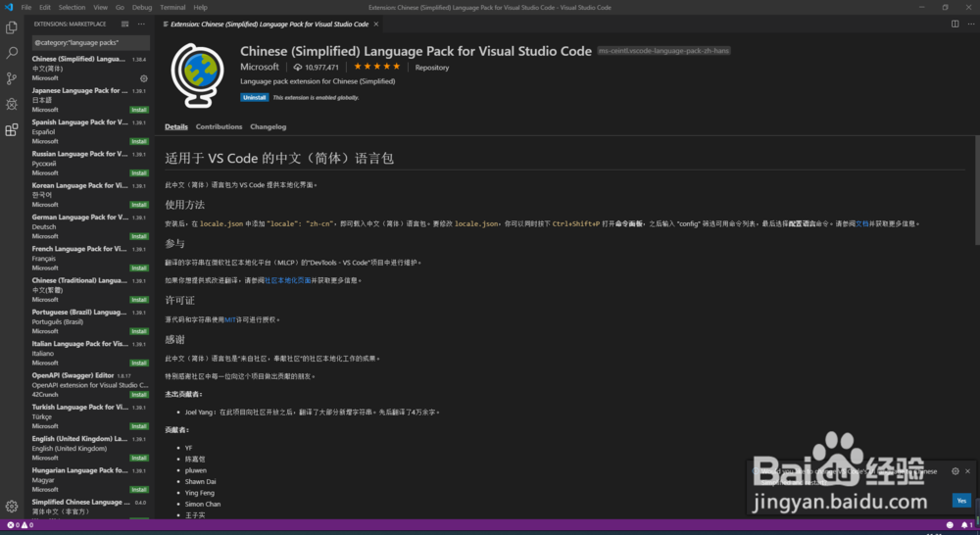Open the Manage gear at bottom of activity bar
The height and width of the screenshot is (535, 980).
[11, 507]
